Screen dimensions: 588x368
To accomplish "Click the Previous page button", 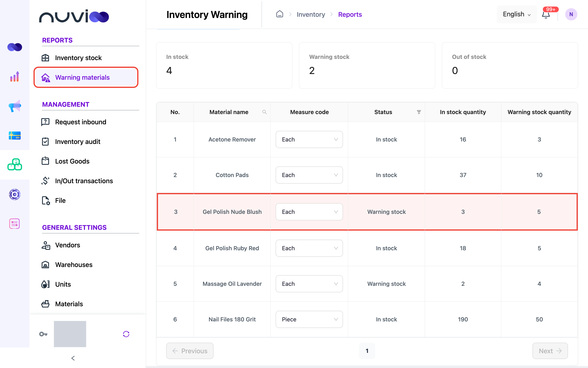I will 190,351.
